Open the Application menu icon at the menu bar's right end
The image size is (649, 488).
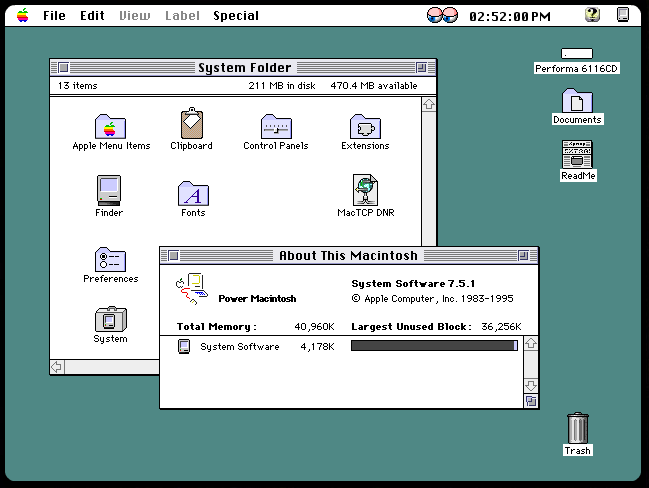point(623,15)
